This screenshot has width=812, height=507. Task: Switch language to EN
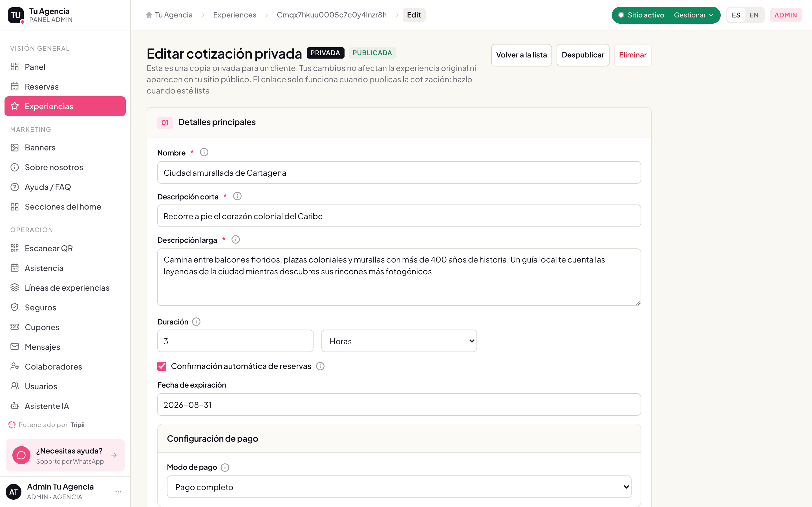coord(754,15)
